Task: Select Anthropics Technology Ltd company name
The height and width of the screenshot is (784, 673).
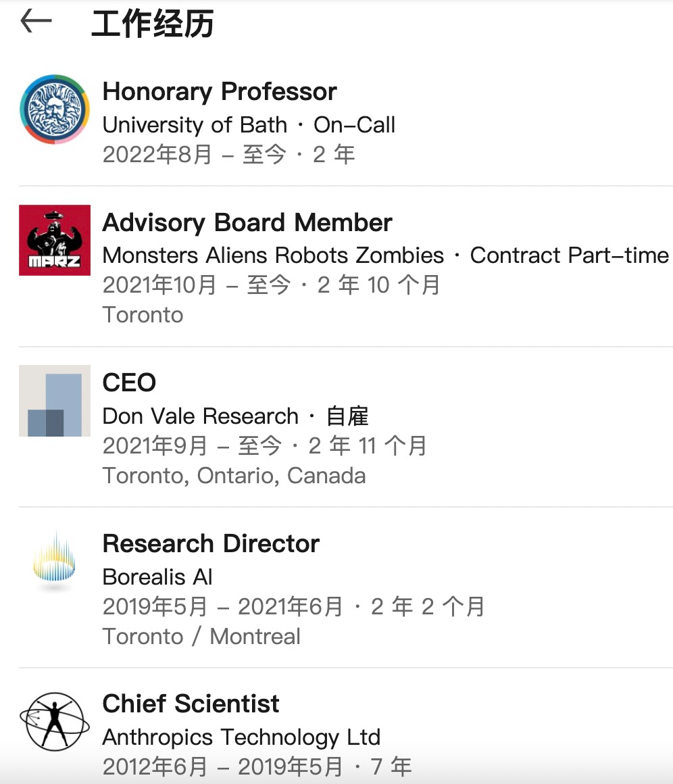Action: coord(241,738)
